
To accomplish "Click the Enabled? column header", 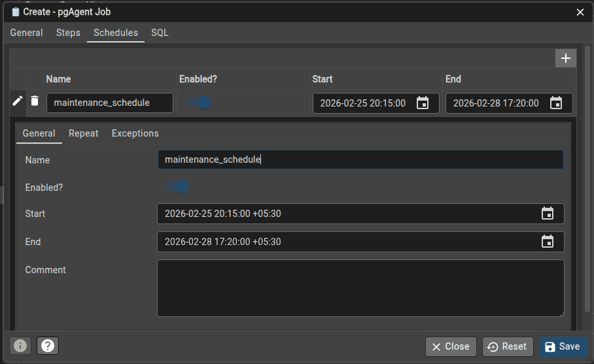I will (198, 79).
